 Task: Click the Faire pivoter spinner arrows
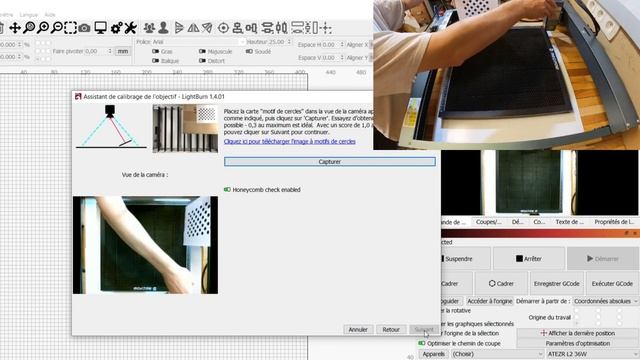click(x=110, y=51)
